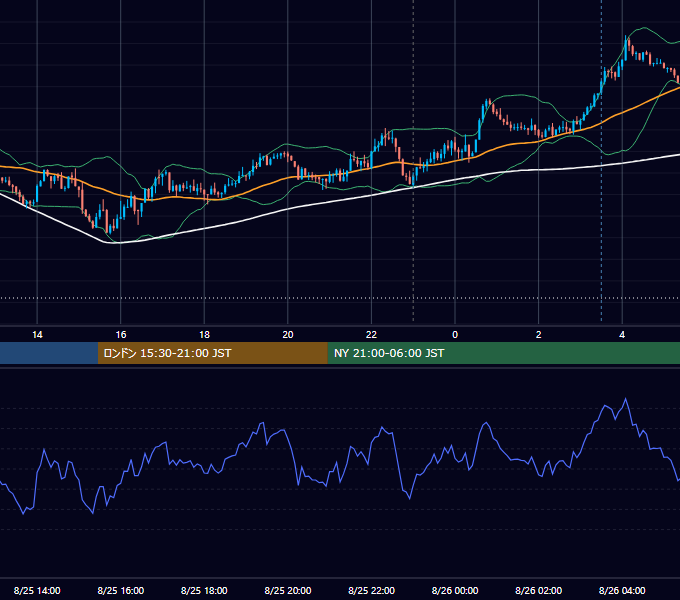This screenshot has height=600, width=680.
Task: Click the 20 hour label on the time axis
Action: point(288,335)
